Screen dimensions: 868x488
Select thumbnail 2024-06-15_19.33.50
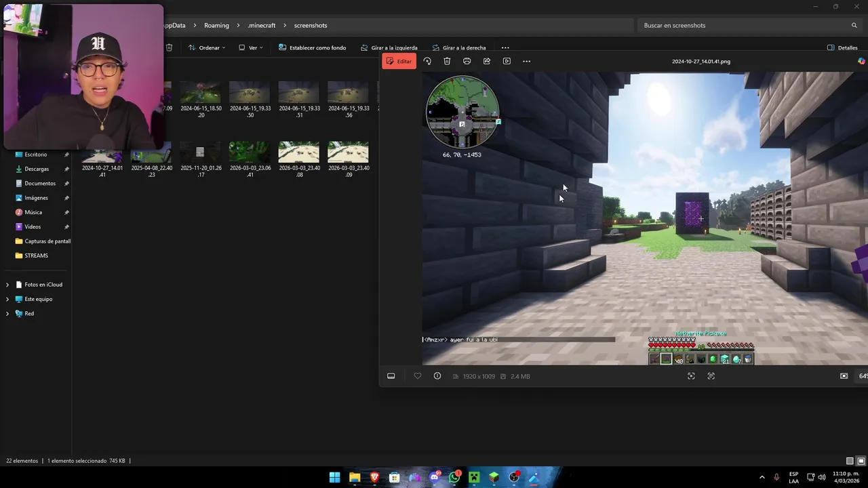(x=250, y=100)
